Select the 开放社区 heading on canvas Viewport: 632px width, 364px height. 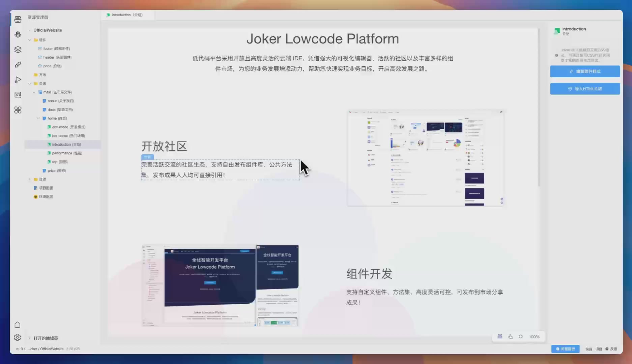[x=164, y=146]
